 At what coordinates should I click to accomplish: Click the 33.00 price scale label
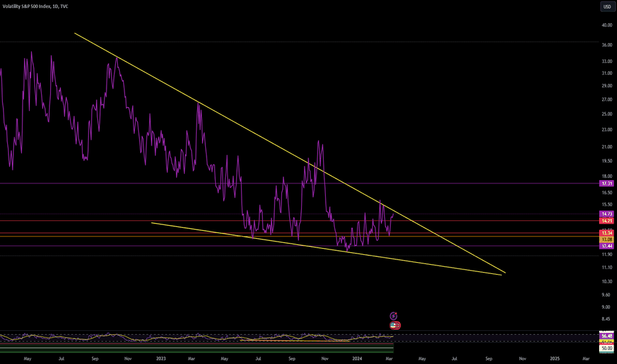tap(606, 62)
